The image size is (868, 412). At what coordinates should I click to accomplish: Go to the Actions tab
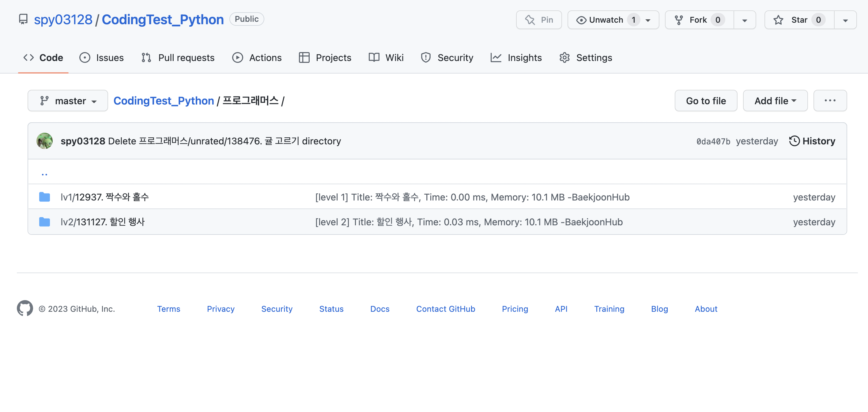tap(257, 58)
